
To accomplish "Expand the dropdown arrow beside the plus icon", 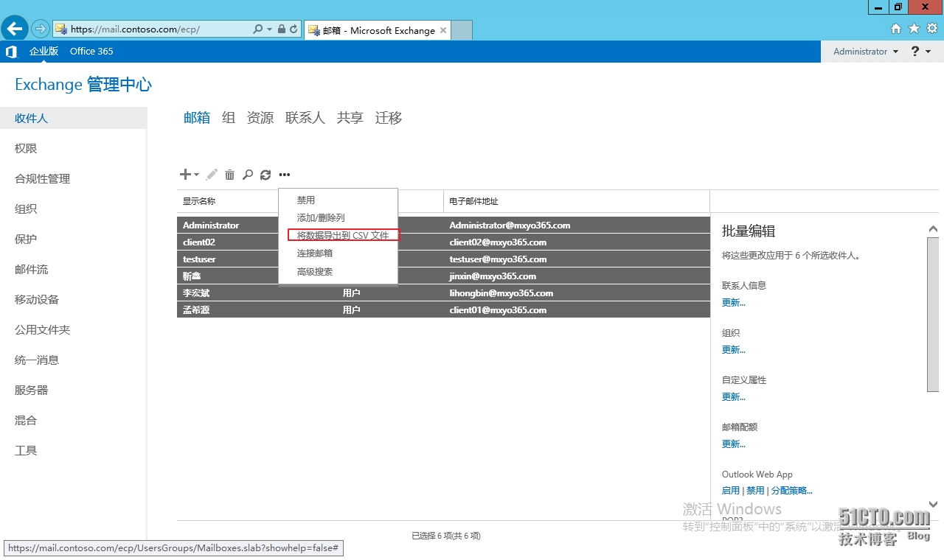I will [196, 175].
